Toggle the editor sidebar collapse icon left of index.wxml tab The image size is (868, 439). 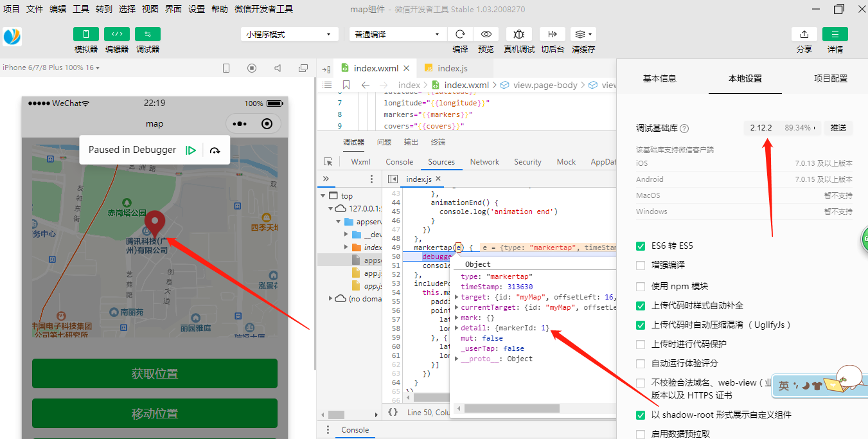(x=326, y=69)
